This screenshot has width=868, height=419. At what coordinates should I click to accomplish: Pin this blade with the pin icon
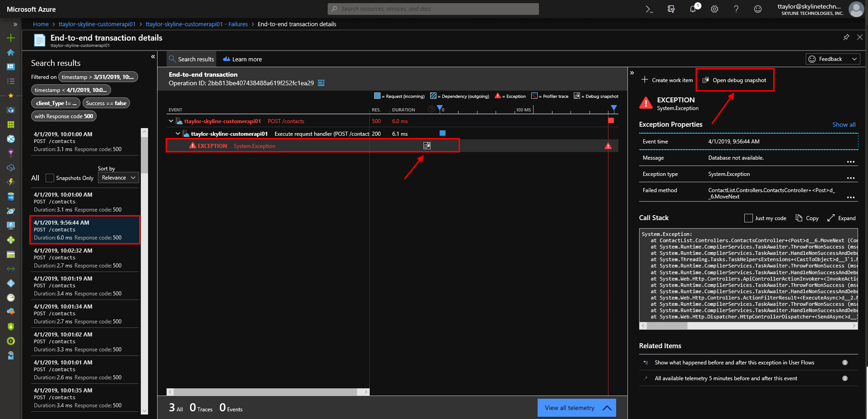pyautogui.click(x=846, y=37)
